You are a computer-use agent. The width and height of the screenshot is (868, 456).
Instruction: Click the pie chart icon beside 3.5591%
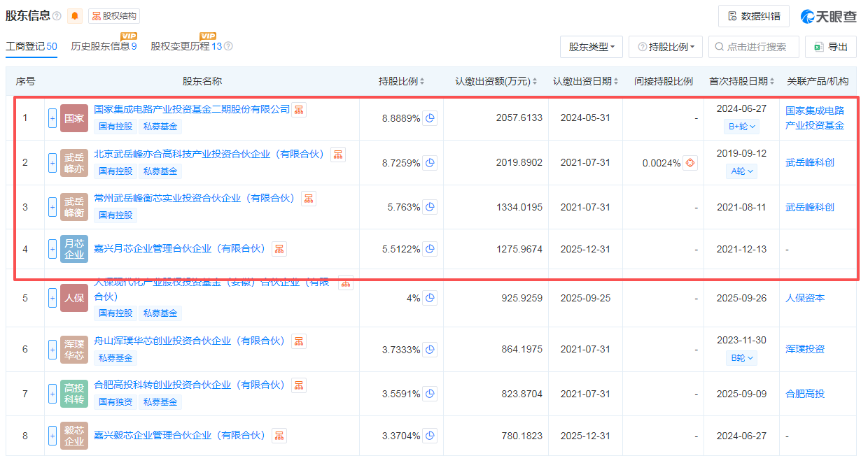coord(430,394)
